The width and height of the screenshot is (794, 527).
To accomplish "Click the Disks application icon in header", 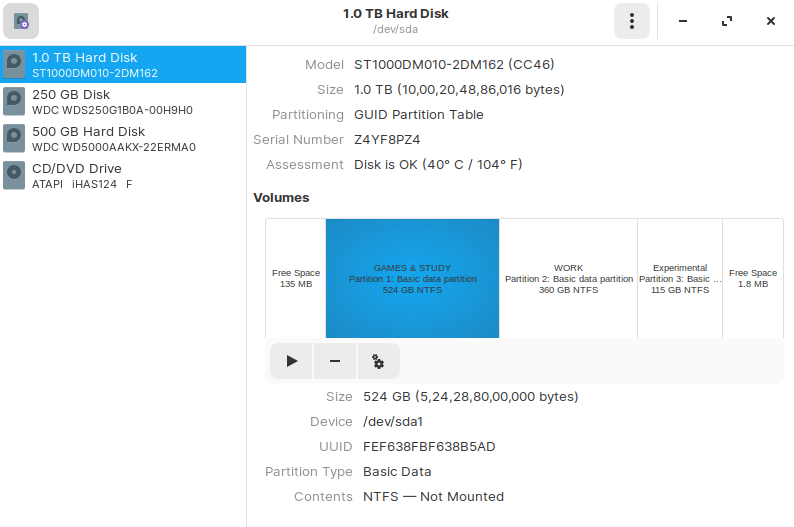I will tap(21, 21).
